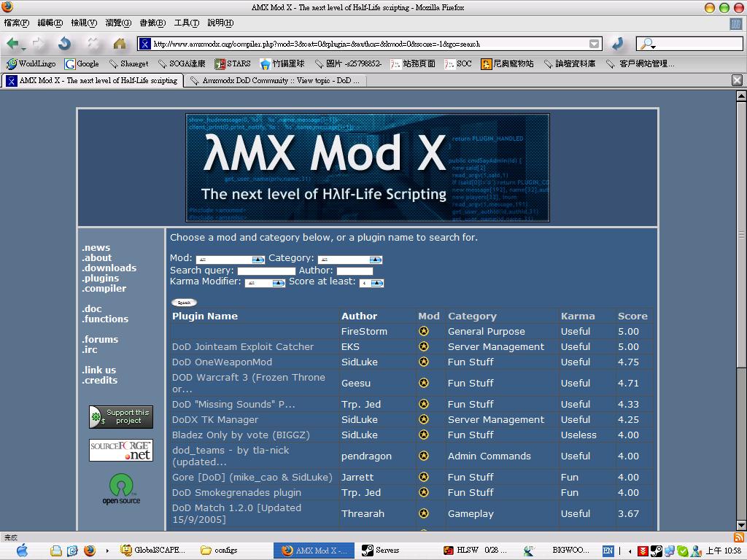Click mod icon in DoD OneWeaponMod row

424,362
